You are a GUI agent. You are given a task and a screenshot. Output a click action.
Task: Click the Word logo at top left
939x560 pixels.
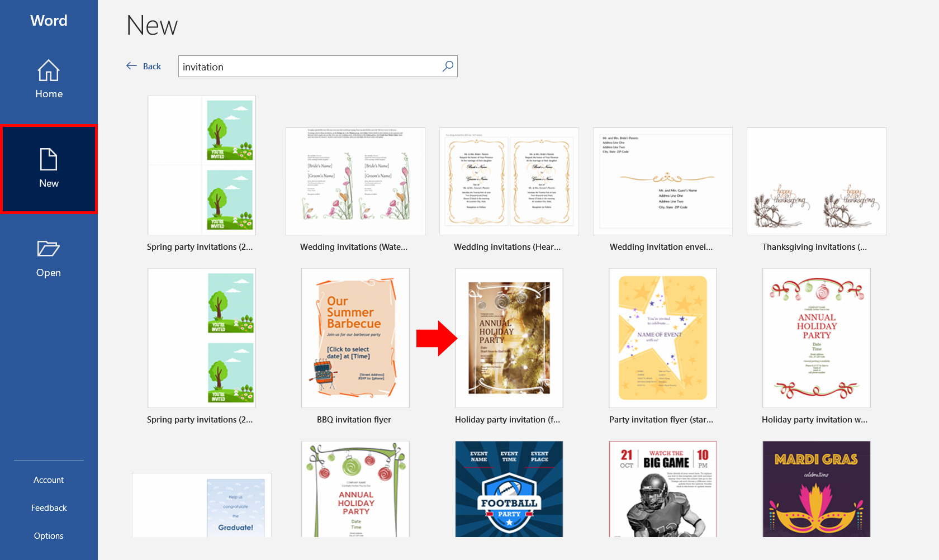coord(49,20)
